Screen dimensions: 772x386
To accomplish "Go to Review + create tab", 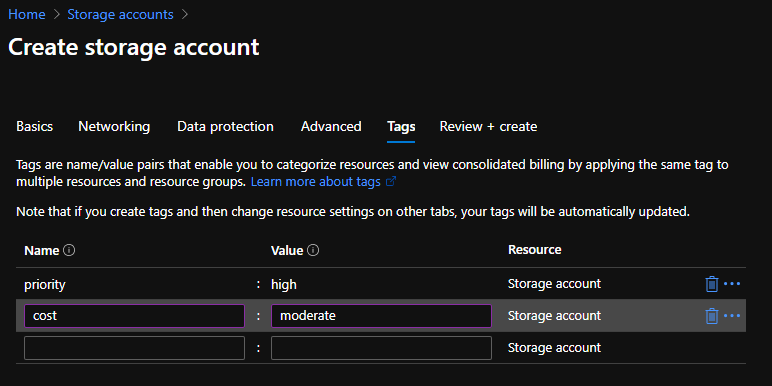I will click(x=488, y=127).
